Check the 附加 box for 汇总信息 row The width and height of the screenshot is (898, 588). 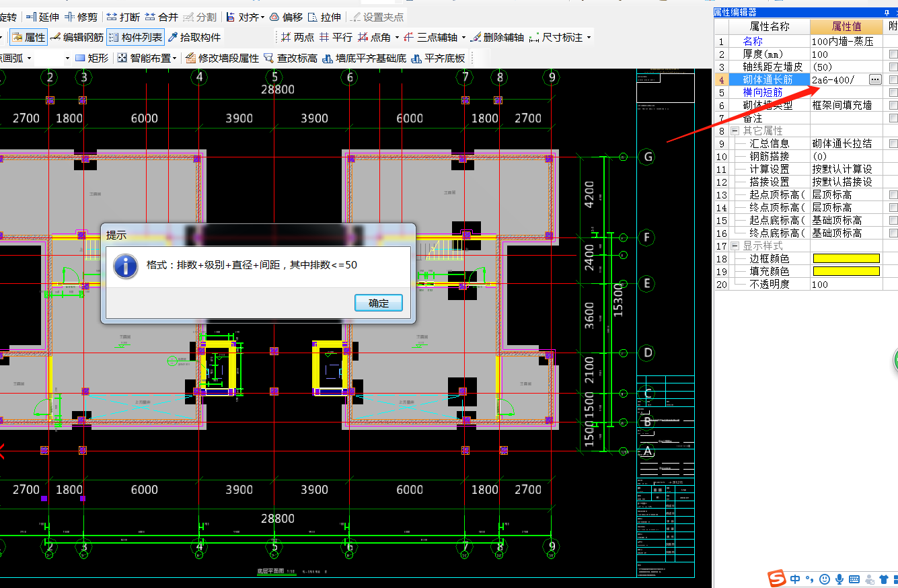pos(893,144)
